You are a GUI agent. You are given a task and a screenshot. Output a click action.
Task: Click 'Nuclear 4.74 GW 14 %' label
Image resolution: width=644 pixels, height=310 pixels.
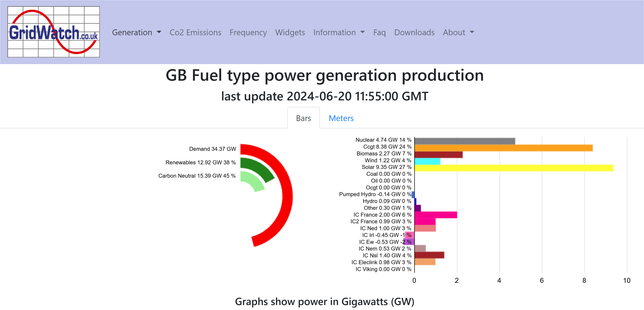(383, 140)
